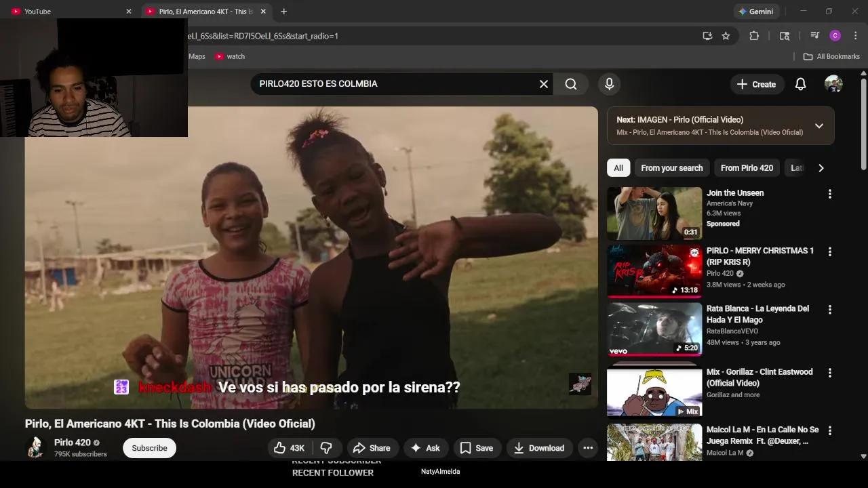868x488 pixels.
Task: Open YouTube notifications bell
Action: (x=800, y=84)
